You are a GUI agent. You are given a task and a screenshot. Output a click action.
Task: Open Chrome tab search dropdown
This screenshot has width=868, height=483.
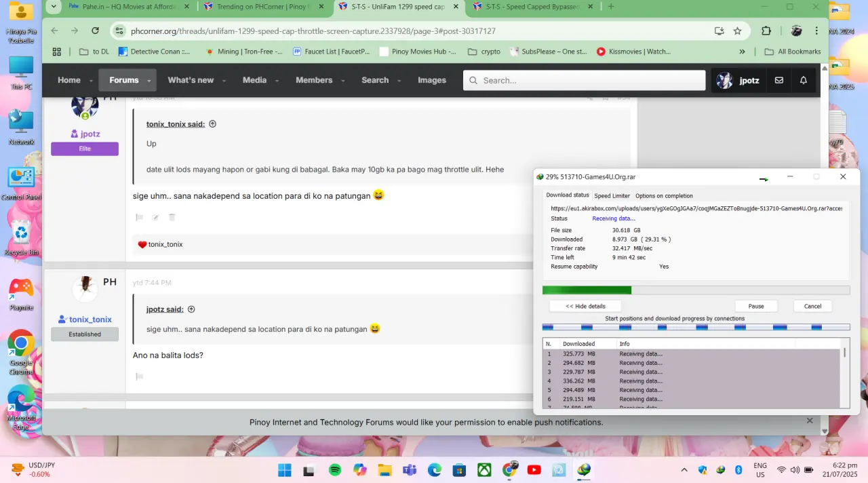[54, 7]
